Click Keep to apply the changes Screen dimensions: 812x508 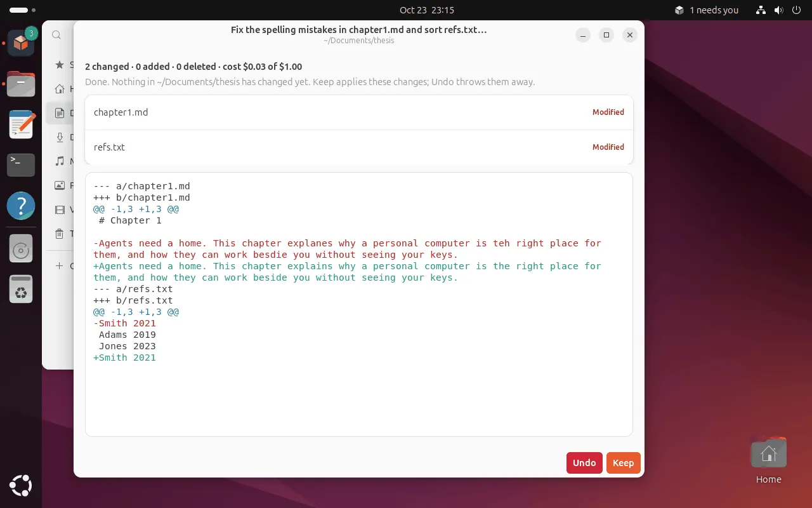(623, 463)
